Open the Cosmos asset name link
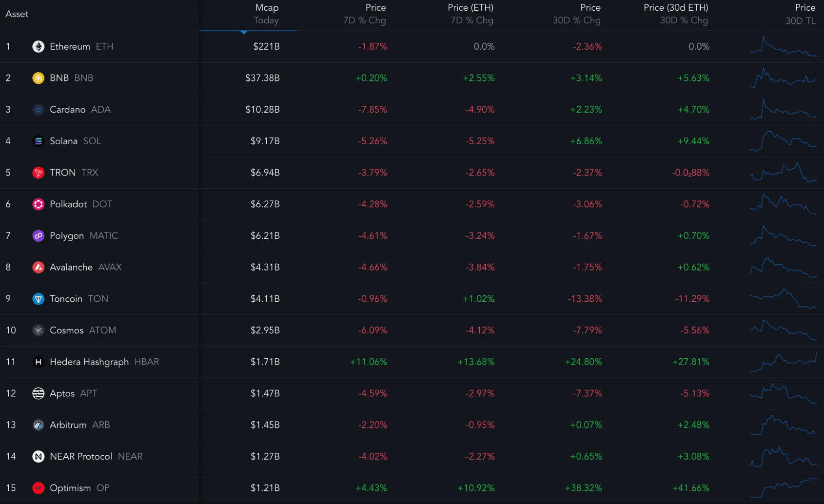The height and width of the screenshot is (504, 824). coord(66,330)
